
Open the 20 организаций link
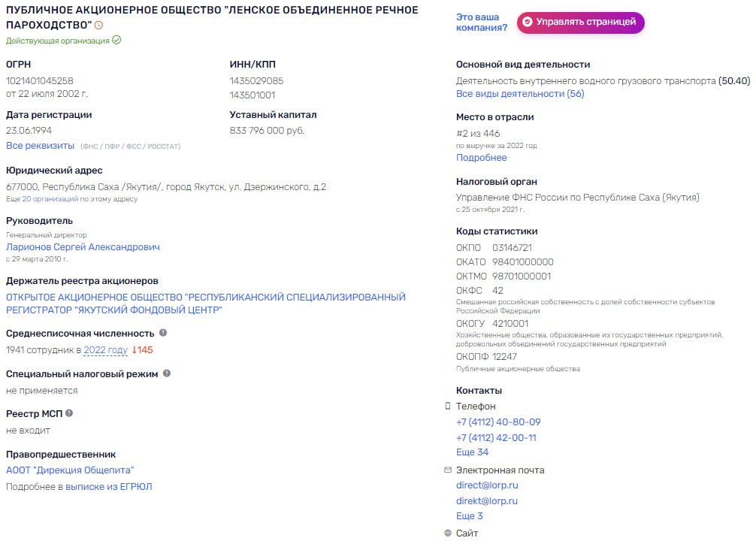(x=50, y=198)
